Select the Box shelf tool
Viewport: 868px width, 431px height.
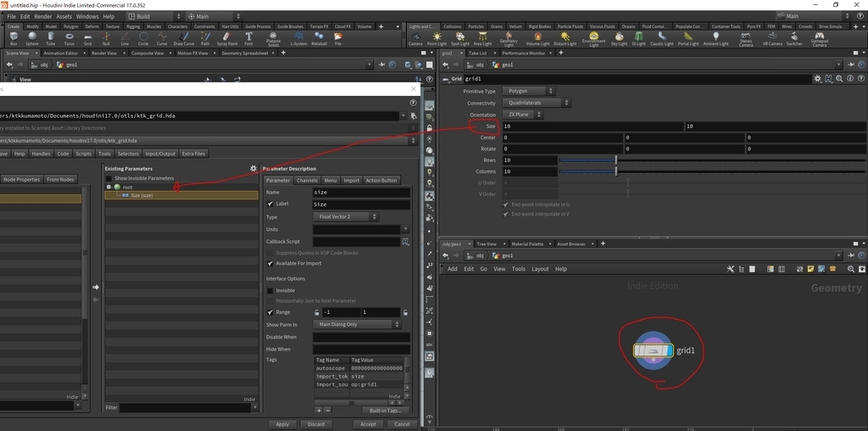tap(14, 38)
